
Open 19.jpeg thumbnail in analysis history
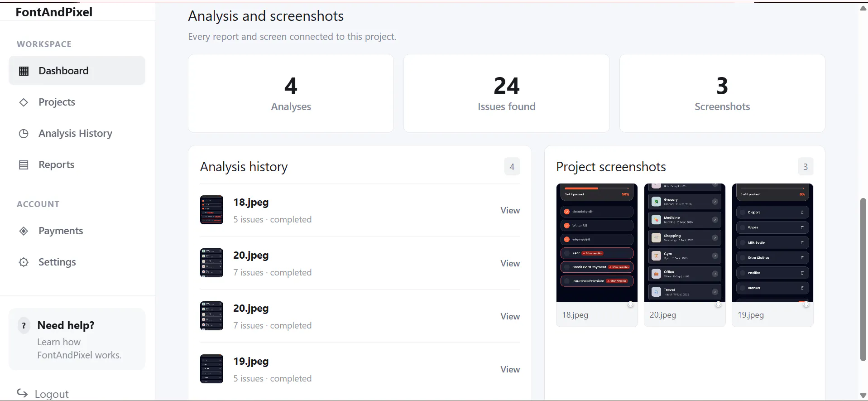click(x=211, y=369)
